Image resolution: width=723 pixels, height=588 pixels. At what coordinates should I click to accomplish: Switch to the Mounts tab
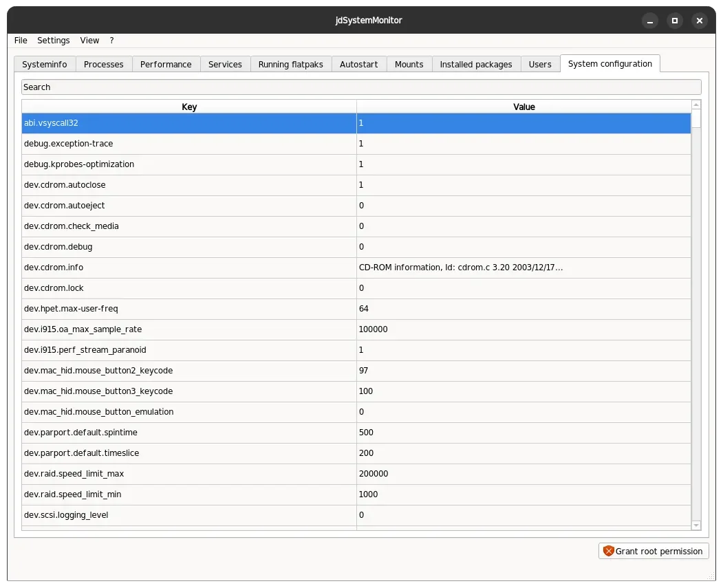click(x=409, y=65)
